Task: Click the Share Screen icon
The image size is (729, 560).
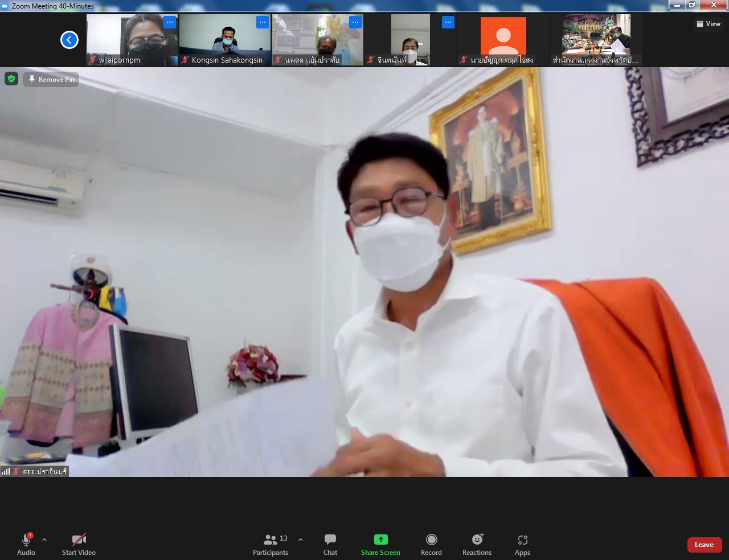Action: point(380,540)
